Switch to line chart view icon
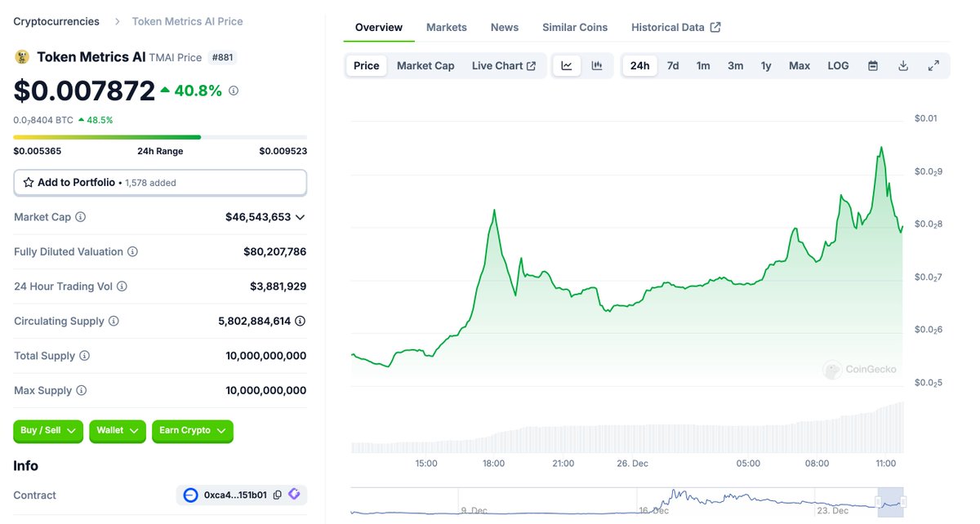Viewport: 980px width, 524px height. (567, 65)
